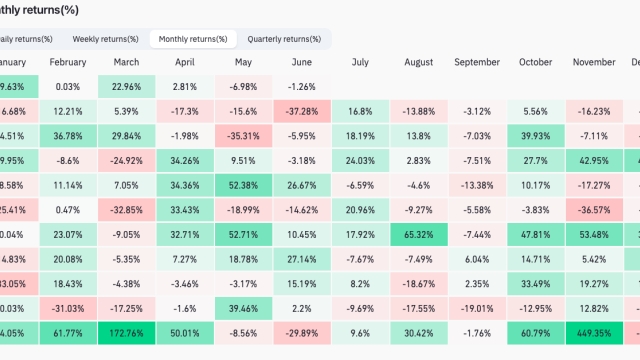
Task: Click the -37.28% June cell
Action: pos(302,111)
